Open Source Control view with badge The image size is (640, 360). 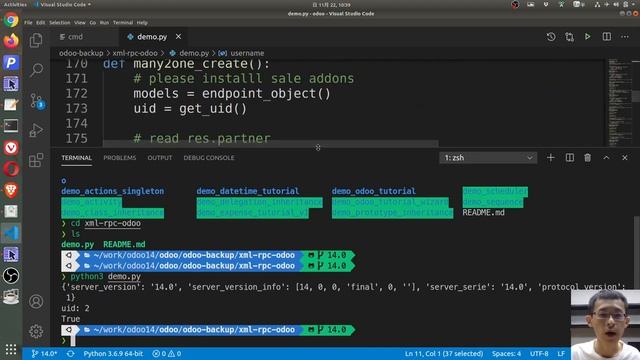click(x=36, y=100)
